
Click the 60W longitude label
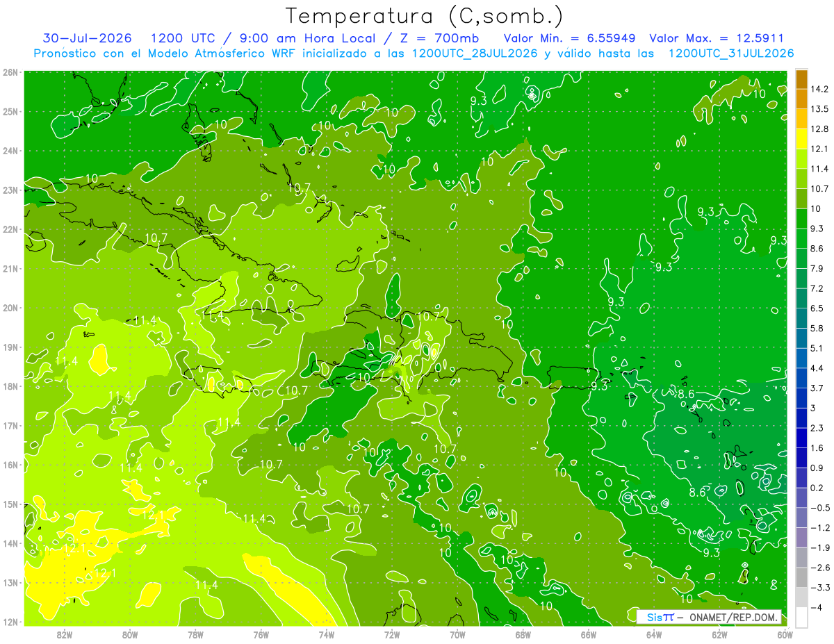coord(785,634)
